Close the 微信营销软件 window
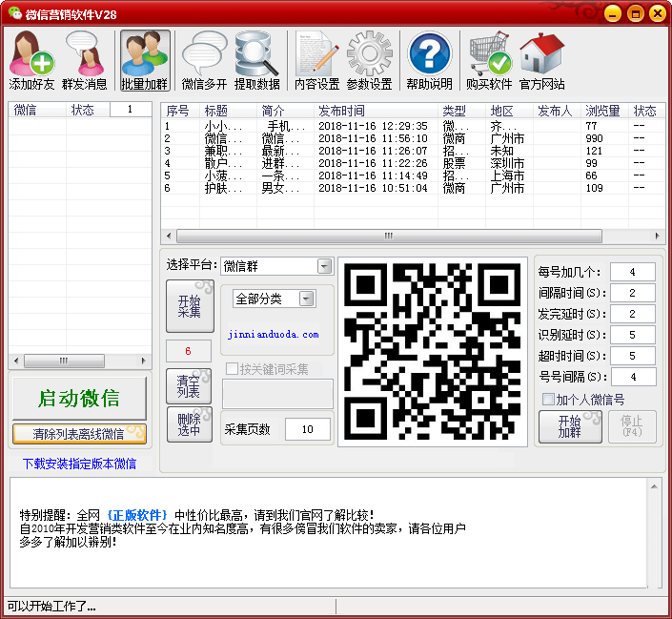Screen dimensions: 672x619 tap(658, 13)
